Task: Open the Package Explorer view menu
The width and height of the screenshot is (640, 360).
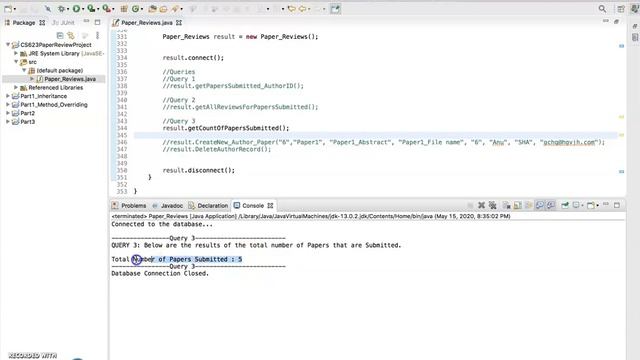Action: (98, 36)
